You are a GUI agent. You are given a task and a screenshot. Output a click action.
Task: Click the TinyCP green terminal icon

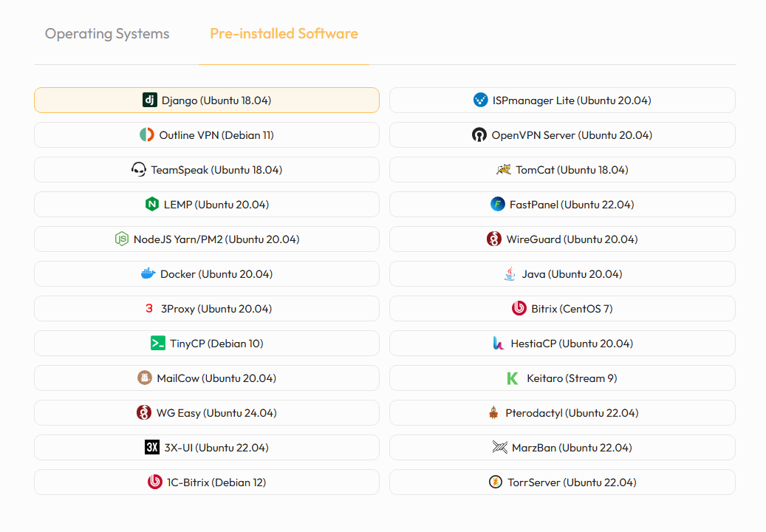[x=158, y=344]
